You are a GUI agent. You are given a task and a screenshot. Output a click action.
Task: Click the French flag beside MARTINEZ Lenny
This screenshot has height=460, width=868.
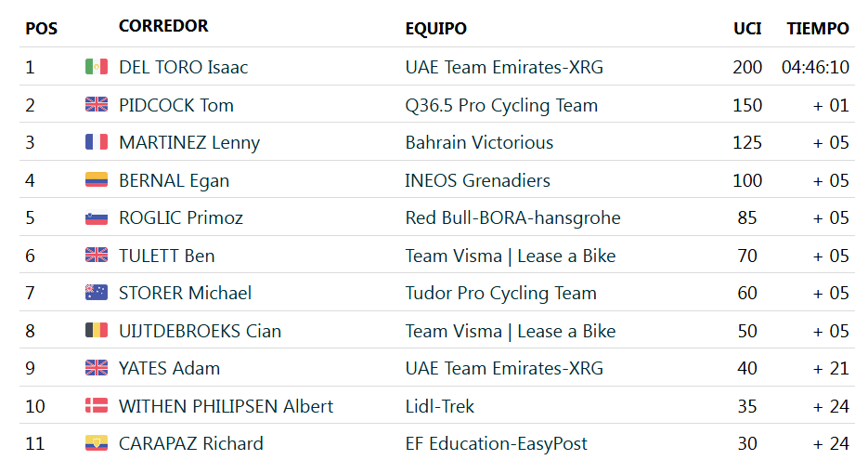tap(96, 142)
